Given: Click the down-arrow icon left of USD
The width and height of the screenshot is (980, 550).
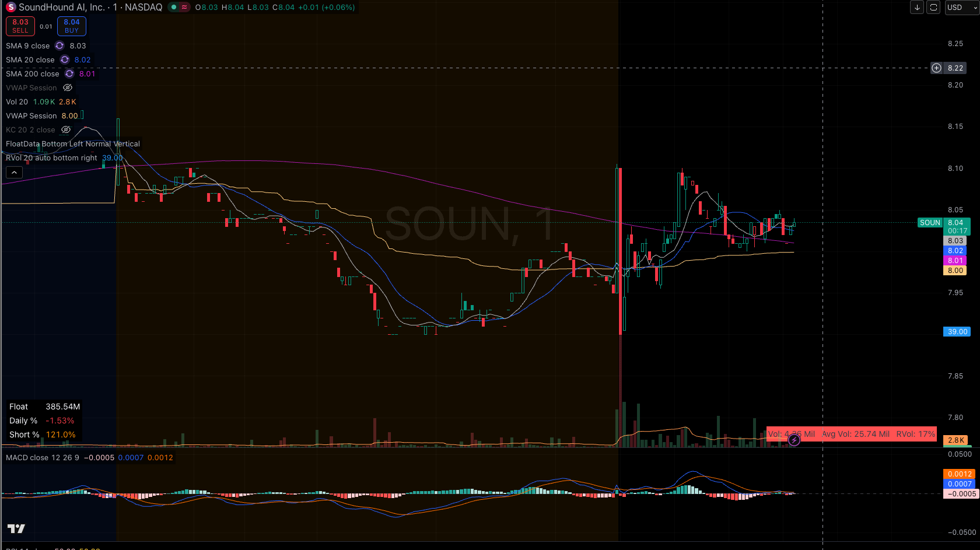Looking at the screenshot, I should pyautogui.click(x=917, y=8).
